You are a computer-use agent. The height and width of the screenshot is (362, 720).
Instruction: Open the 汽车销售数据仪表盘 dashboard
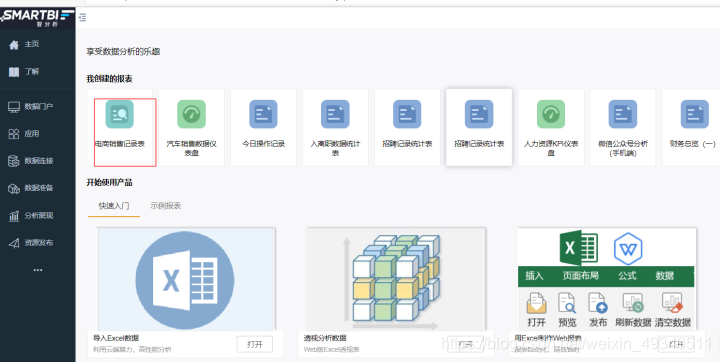191,127
